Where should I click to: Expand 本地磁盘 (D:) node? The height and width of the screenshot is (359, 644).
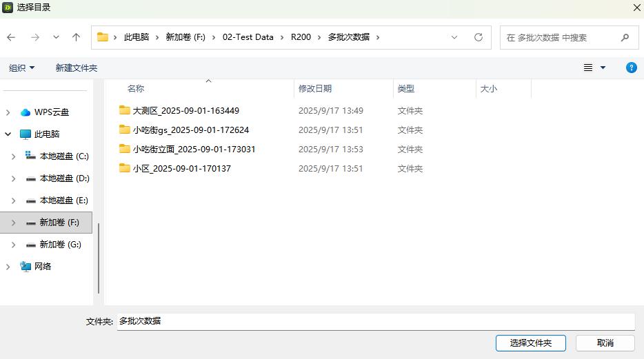click(x=14, y=178)
